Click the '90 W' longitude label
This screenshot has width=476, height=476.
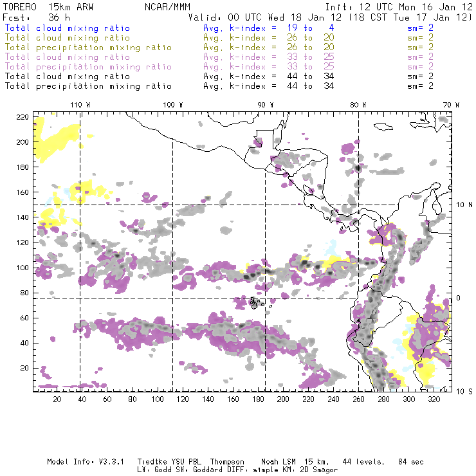(266, 105)
